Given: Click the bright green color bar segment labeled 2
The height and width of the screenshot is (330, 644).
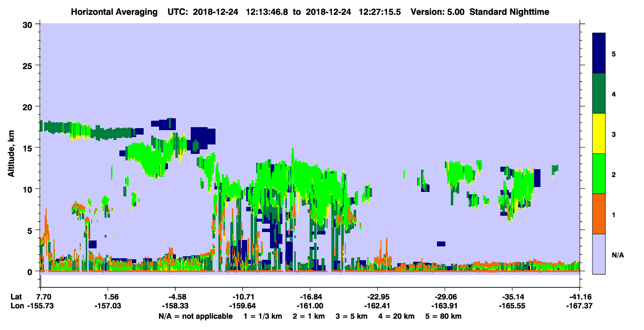Looking at the screenshot, I should 599,173.
